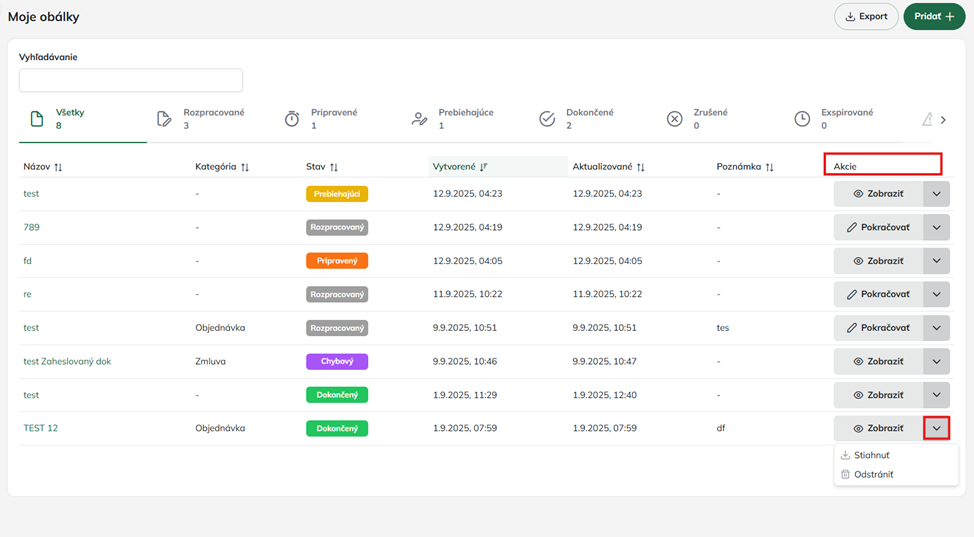This screenshot has width=974, height=537.
Task: Click the Vyhľadávanie search input field
Action: 131,81
